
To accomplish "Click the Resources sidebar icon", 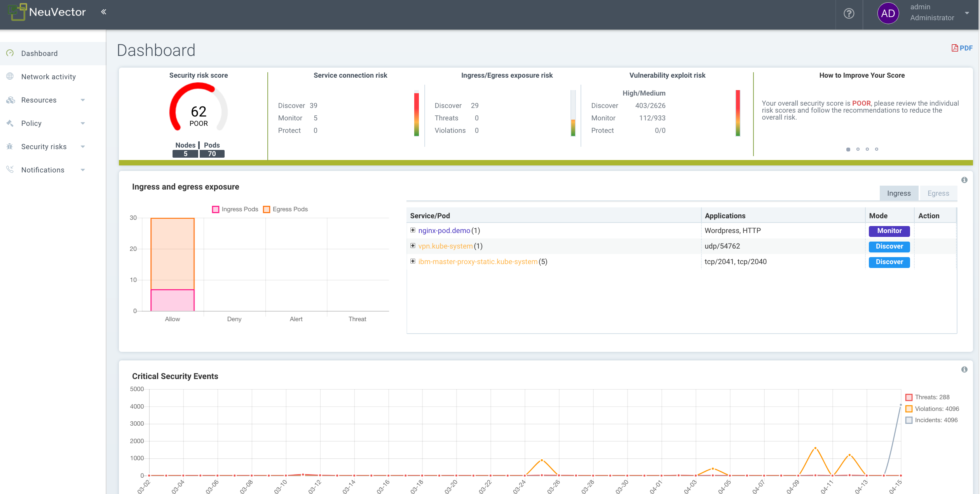I will pos(10,100).
